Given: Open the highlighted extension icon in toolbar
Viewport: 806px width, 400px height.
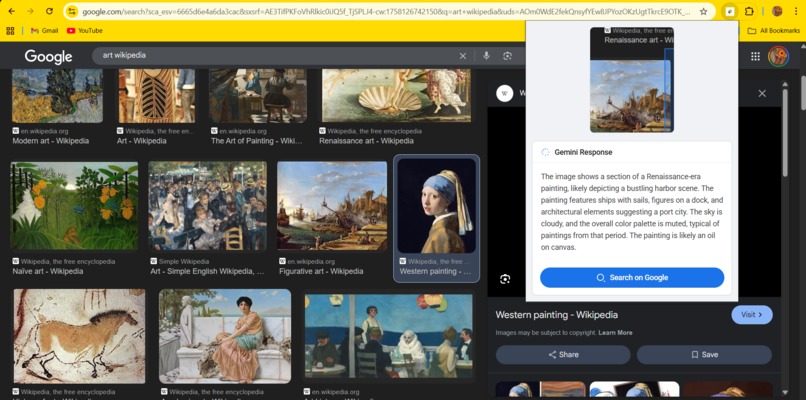Looking at the screenshot, I should (x=729, y=11).
